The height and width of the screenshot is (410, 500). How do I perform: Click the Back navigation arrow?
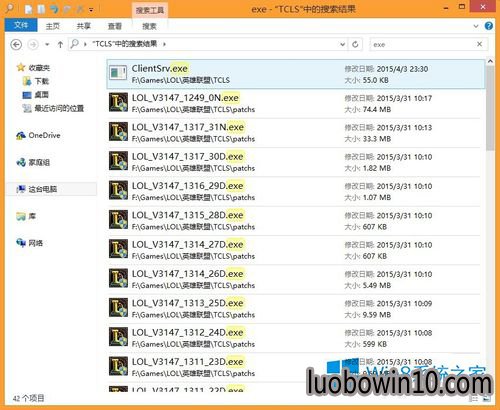pos(16,44)
